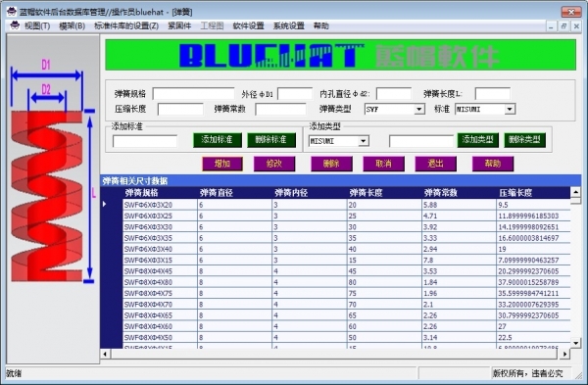
Task: Click the purple 增加 button
Action: coord(222,164)
